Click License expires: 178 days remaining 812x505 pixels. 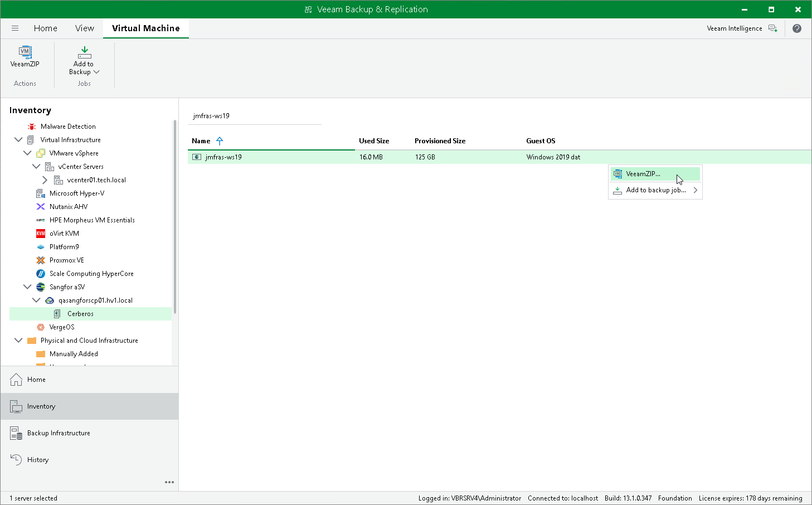point(751,498)
